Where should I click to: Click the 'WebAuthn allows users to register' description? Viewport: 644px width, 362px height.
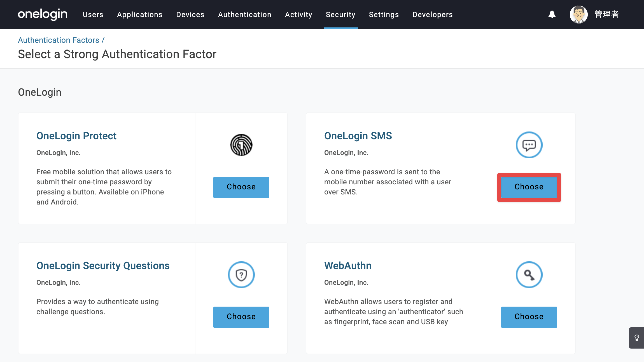(x=394, y=312)
